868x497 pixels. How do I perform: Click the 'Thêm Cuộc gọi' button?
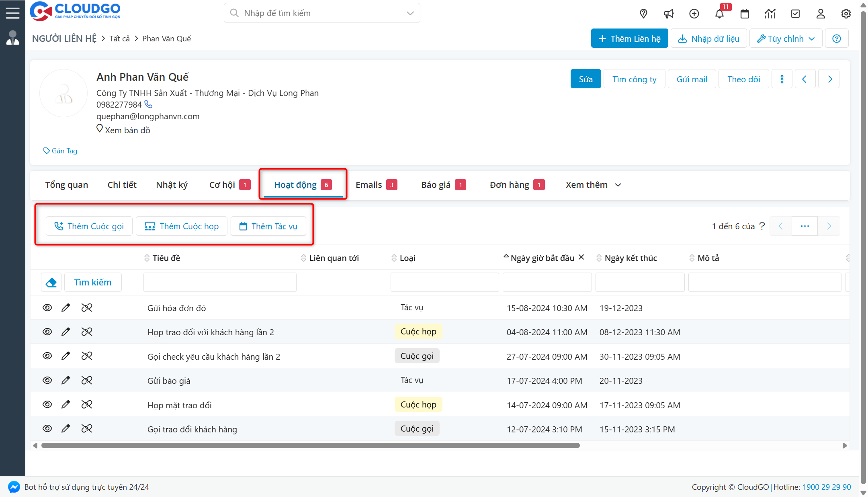[x=89, y=226]
